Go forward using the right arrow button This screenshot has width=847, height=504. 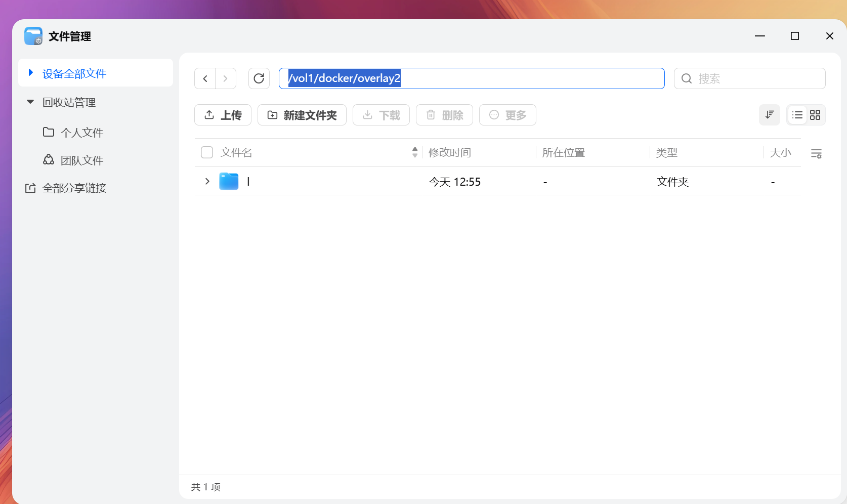click(x=226, y=78)
